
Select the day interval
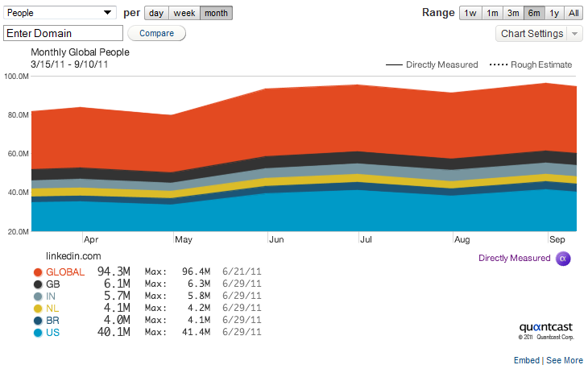(156, 13)
